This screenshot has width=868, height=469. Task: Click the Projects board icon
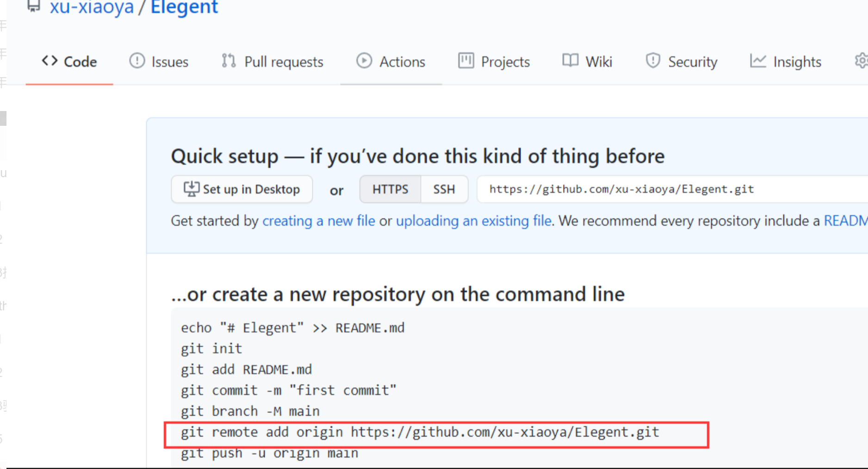tap(466, 61)
